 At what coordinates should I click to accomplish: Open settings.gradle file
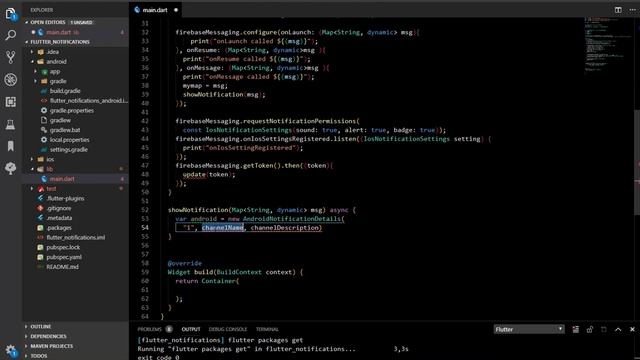point(69,150)
